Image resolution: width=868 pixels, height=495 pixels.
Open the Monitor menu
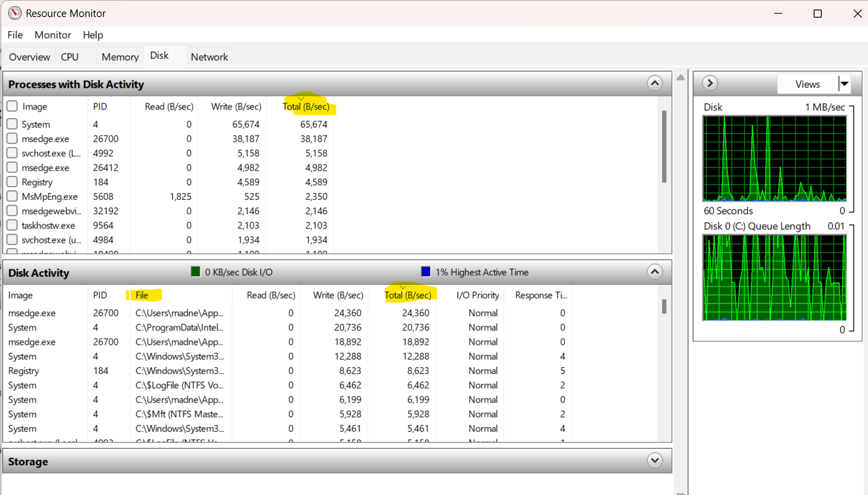pos(53,35)
